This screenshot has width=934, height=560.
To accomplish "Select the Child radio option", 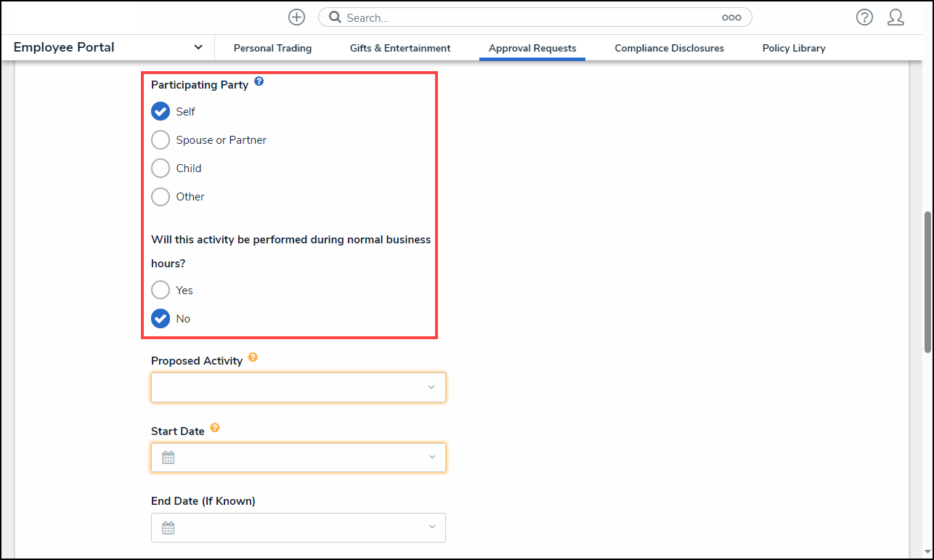I will coord(161,168).
